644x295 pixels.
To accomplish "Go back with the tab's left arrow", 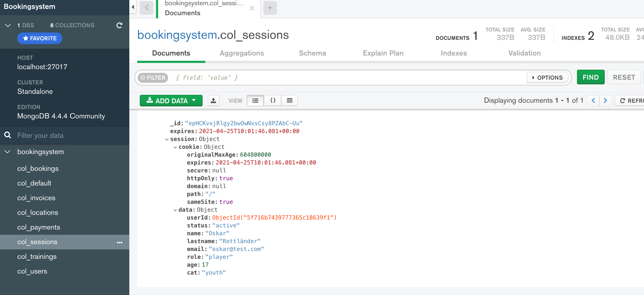I will [x=147, y=8].
